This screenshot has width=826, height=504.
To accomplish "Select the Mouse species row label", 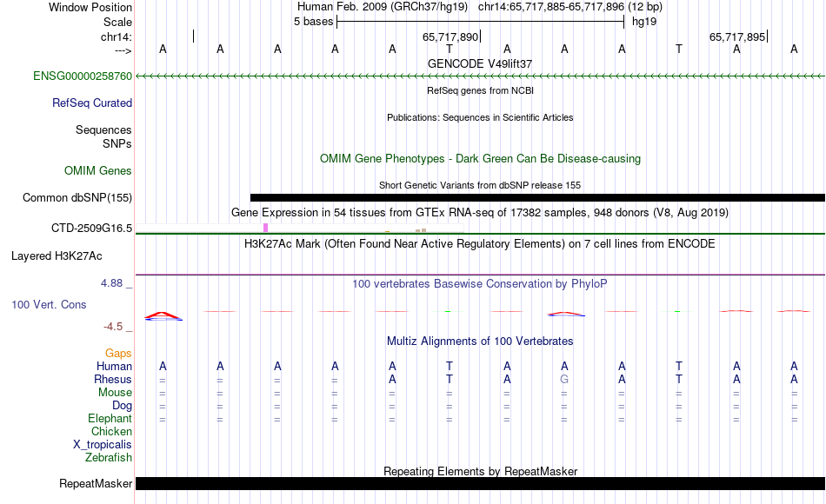I will [x=115, y=393].
